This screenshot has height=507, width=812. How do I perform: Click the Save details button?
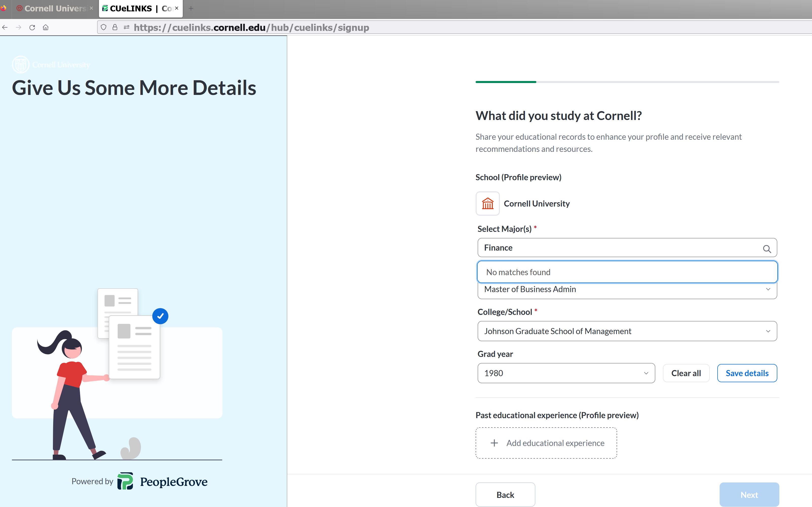(x=747, y=373)
